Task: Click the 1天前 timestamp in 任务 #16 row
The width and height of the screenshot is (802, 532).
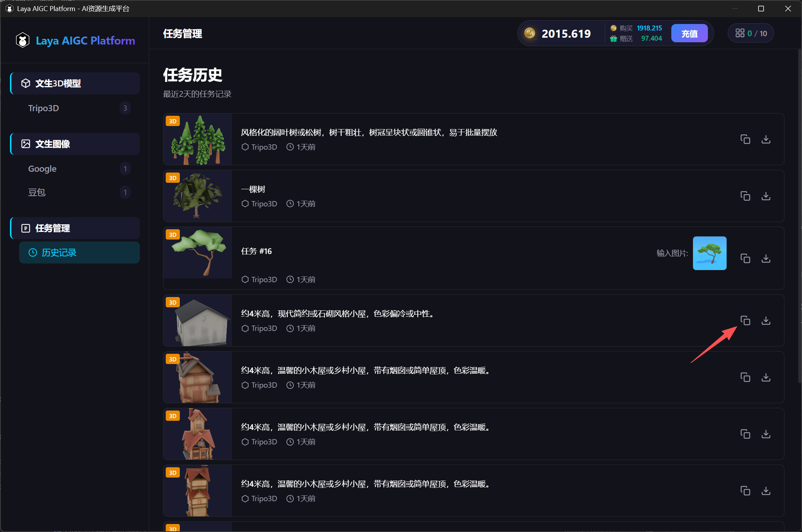Action: 306,280
